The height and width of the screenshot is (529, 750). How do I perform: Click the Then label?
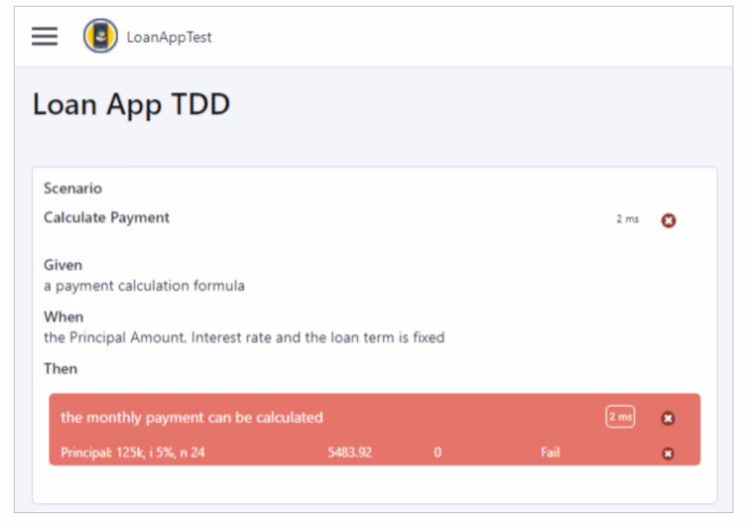click(x=60, y=369)
